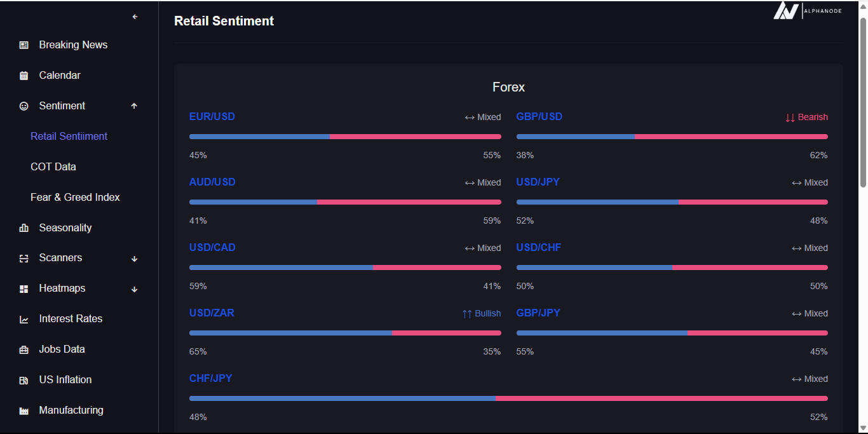Click the Manufacturing factory icon
The image size is (868, 434).
tap(24, 411)
